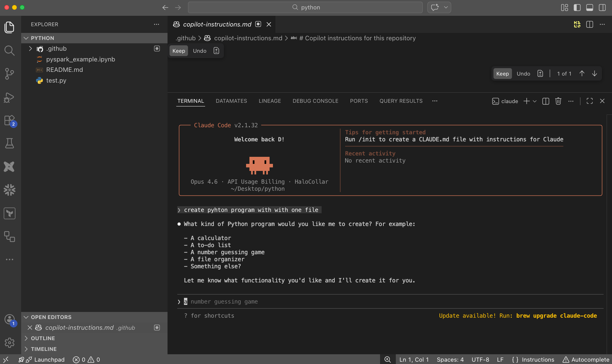Image resolution: width=612 pixels, height=364 pixels.
Task: Open the Source Control view
Action: (9, 74)
